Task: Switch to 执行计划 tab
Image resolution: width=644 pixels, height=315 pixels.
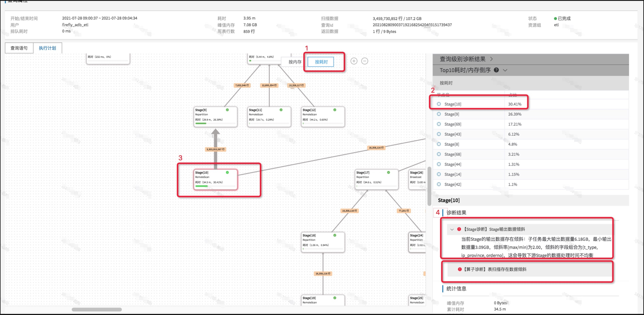Action: click(47, 48)
